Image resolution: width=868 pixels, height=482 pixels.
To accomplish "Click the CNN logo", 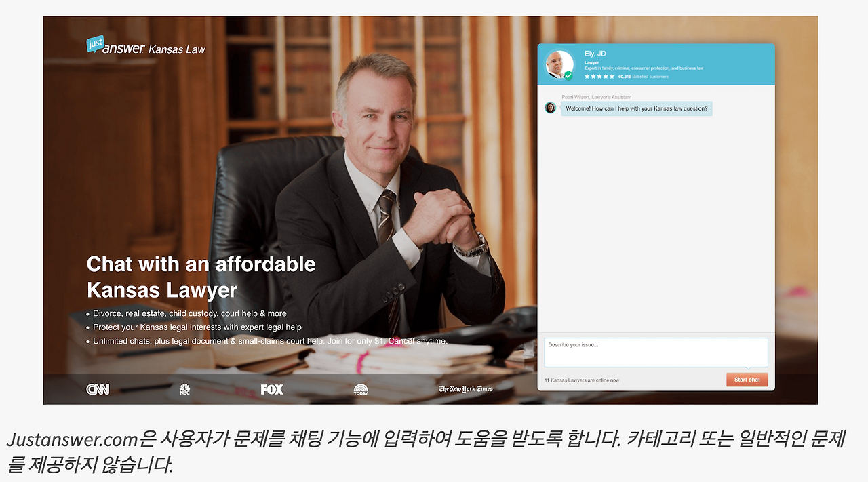I will (98, 390).
